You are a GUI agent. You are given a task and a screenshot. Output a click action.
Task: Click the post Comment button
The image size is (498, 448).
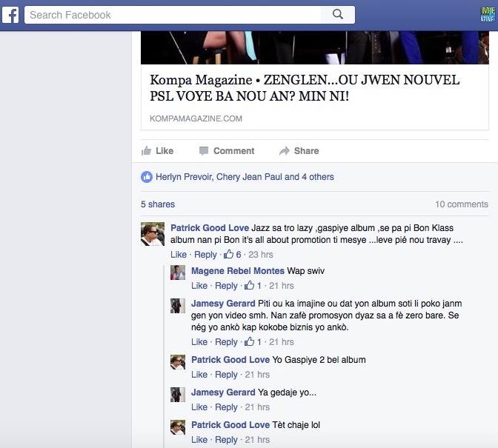coord(227,151)
